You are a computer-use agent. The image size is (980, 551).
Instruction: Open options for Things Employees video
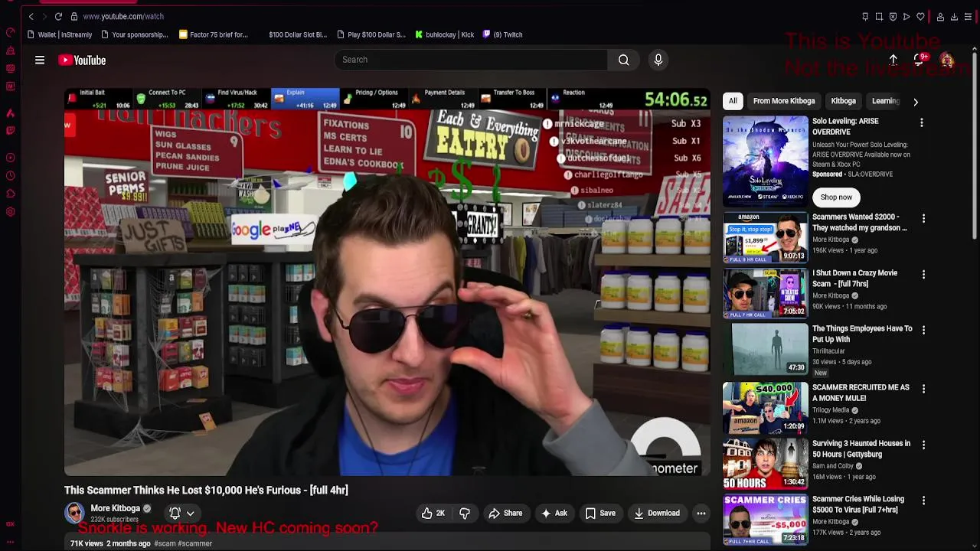click(923, 330)
